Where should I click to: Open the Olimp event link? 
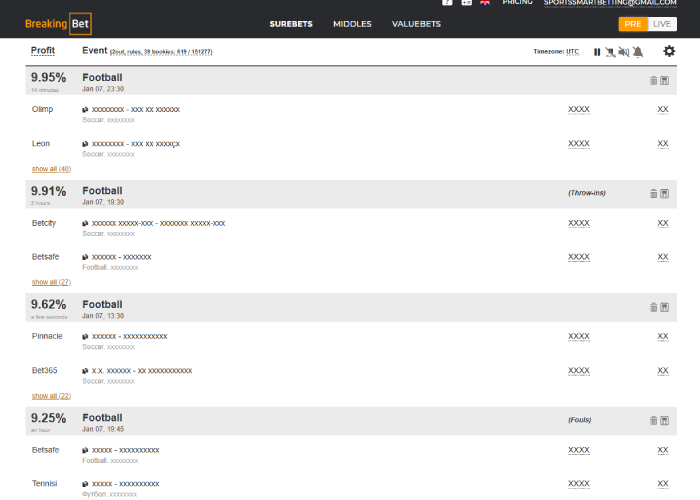pyautogui.click(x=136, y=110)
